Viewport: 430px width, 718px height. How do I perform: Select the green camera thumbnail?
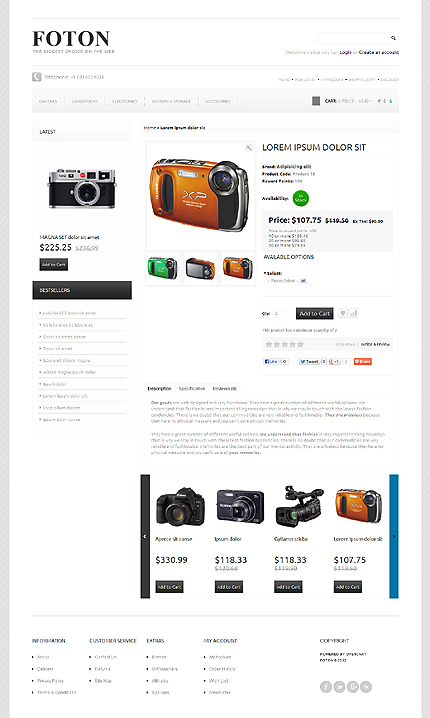[x=162, y=268]
